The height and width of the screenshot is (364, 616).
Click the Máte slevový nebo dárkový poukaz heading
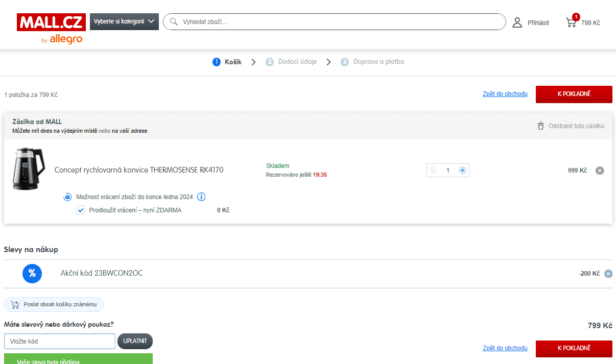tap(59, 324)
